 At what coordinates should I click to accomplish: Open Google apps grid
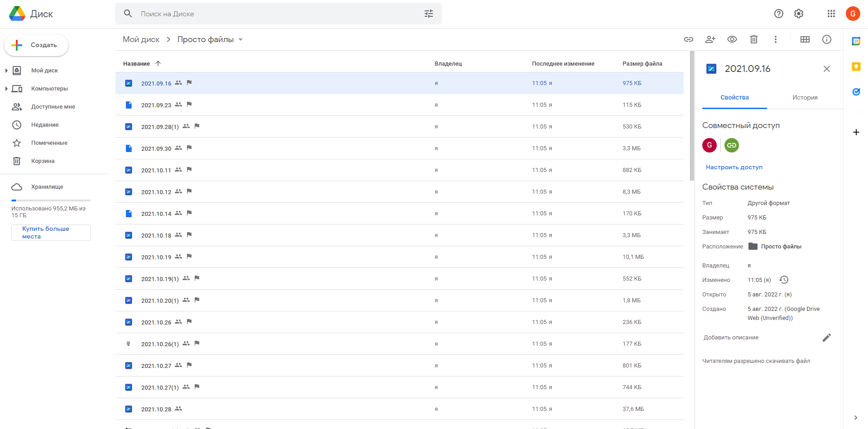pos(831,14)
